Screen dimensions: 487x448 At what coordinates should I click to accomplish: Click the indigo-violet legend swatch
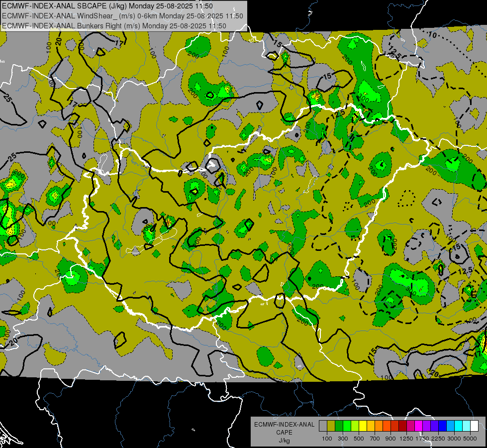(434, 426)
